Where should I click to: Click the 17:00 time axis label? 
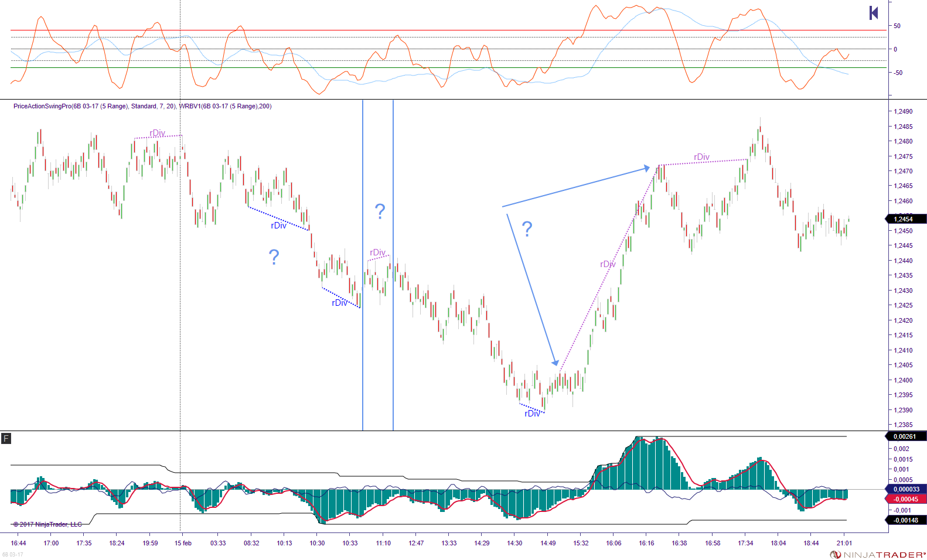click(x=51, y=543)
